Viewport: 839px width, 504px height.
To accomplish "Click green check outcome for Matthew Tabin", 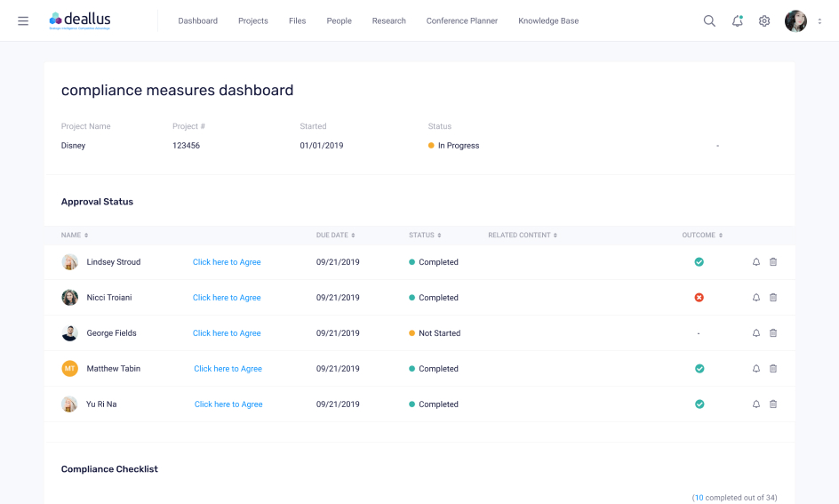I will [699, 369].
